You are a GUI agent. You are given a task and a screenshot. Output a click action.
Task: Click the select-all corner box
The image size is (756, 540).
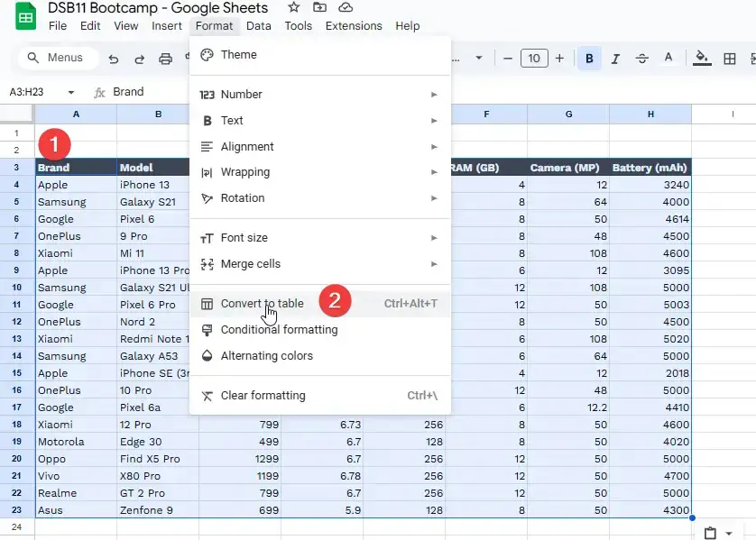[x=17, y=114]
